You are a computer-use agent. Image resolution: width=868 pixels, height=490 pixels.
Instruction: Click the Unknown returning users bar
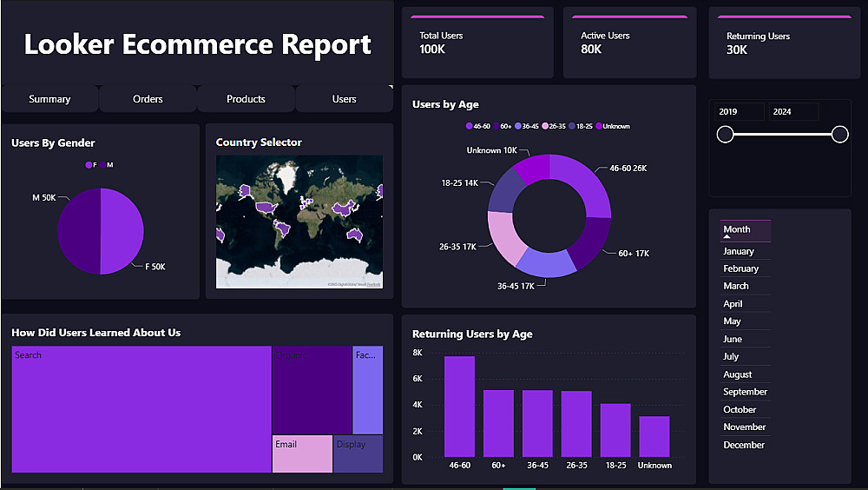click(x=654, y=437)
